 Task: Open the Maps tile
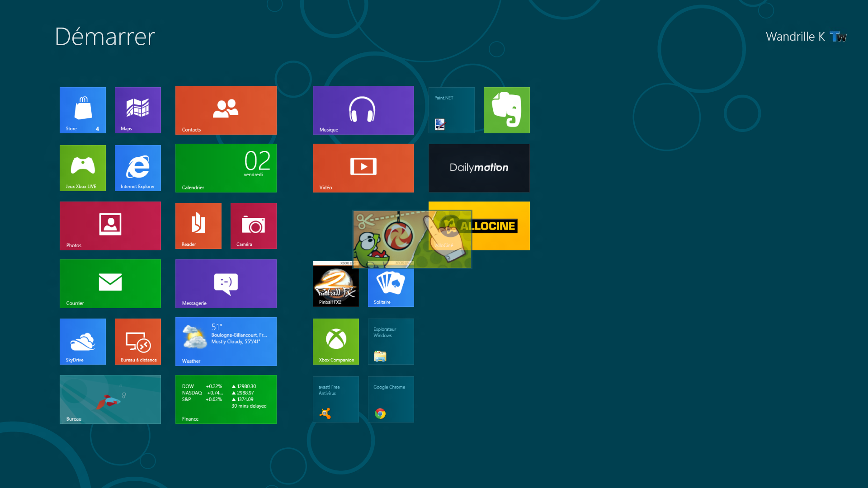pyautogui.click(x=138, y=110)
